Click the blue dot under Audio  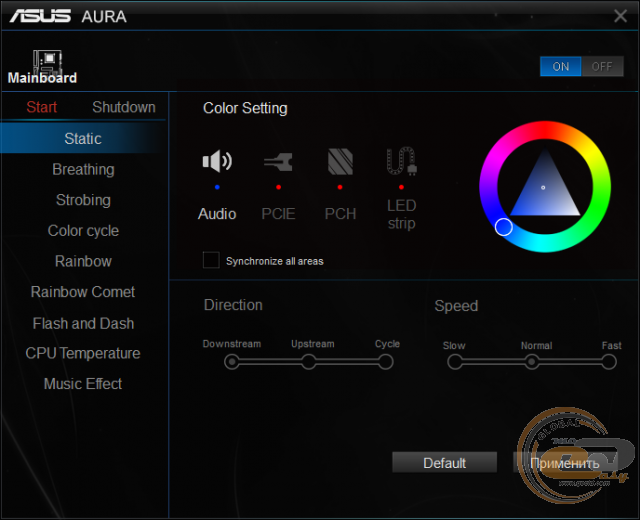(x=217, y=187)
